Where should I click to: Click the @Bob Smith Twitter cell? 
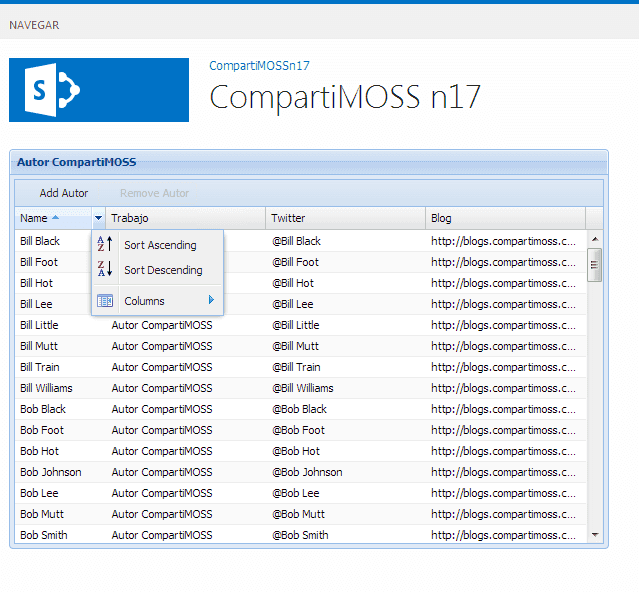coord(346,535)
